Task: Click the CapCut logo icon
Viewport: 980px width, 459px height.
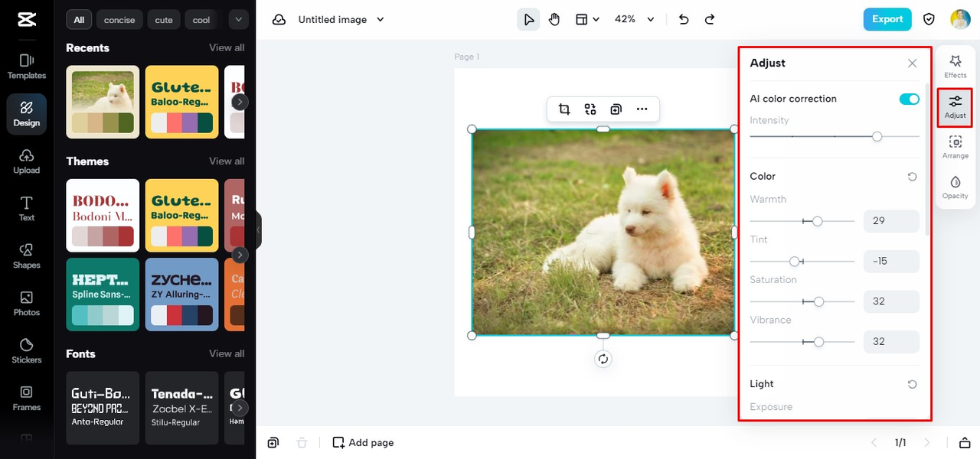Action: pyautogui.click(x=27, y=19)
